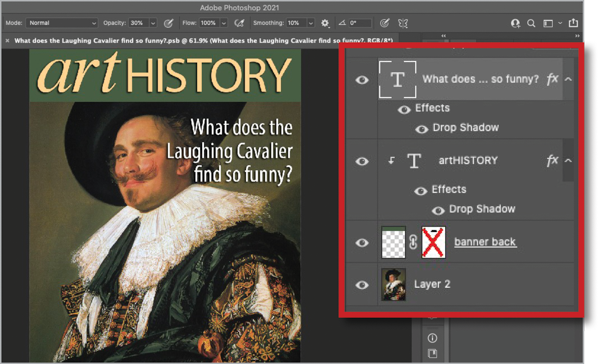Click the artHISTORY type layer T icon

[414, 161]
